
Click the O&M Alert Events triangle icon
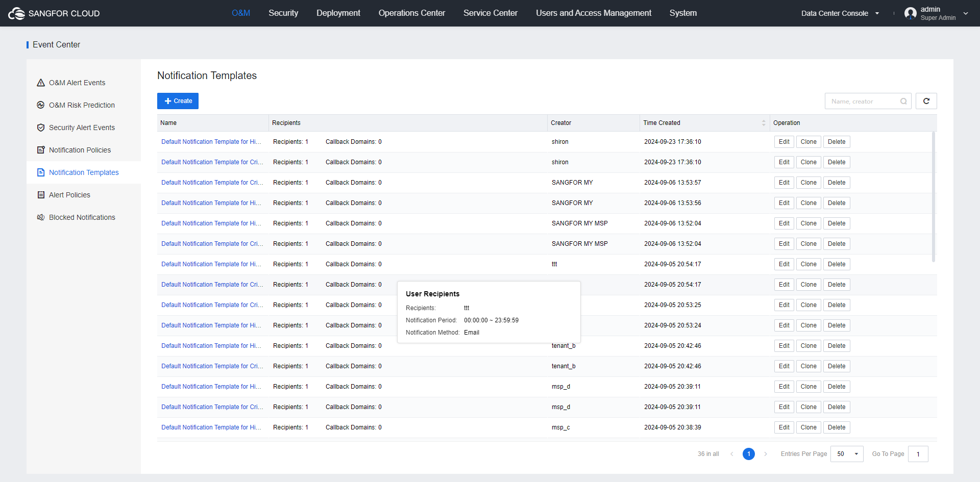(x=41, y=83)
